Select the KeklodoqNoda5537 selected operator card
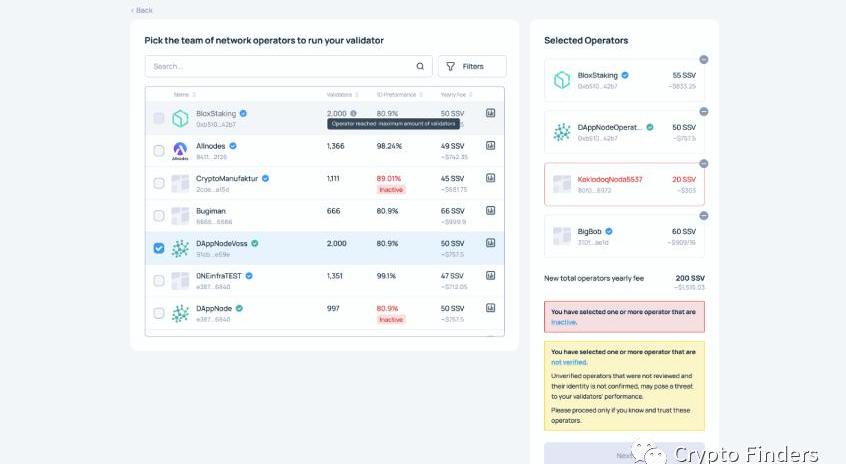Viewport: 846px width, 464px height. 624,184
